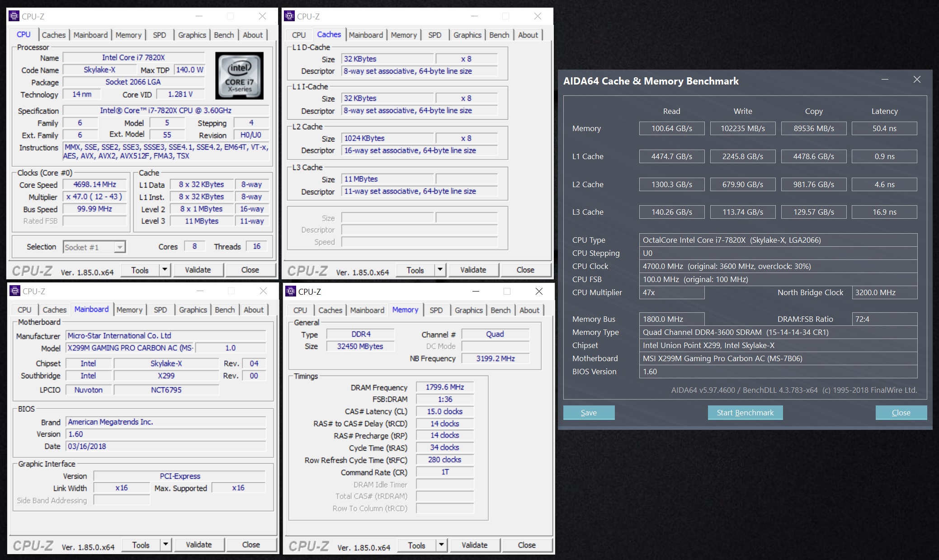939x560 pixels.
Task: Select L1 Cache Write 2245.8 GB/s field
Action: pos(743,156)
